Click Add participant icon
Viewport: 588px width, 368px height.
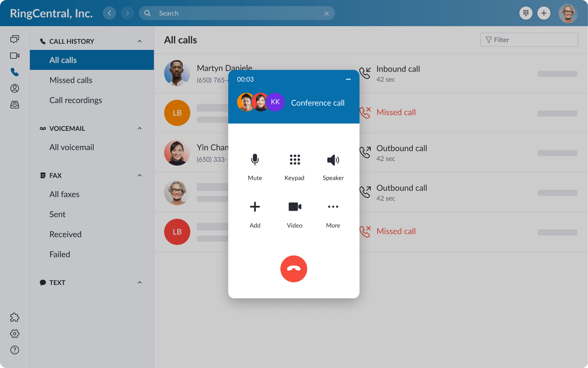click(254, 207)
